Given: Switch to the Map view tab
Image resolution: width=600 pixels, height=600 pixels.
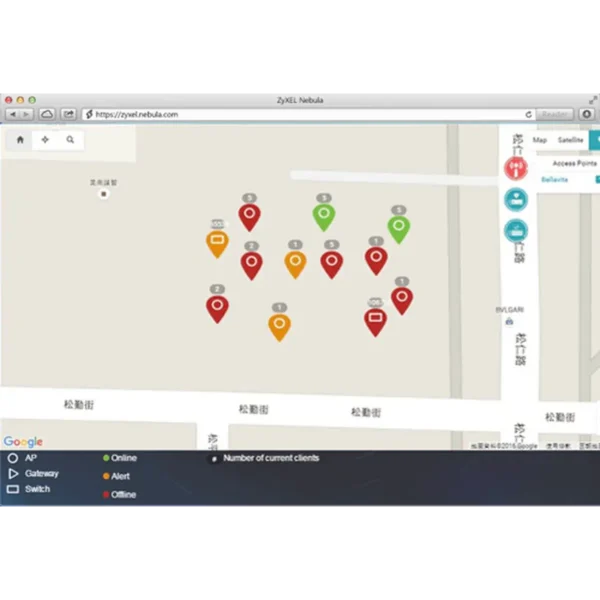Looking at the screenshot, I should coord(540,140).
